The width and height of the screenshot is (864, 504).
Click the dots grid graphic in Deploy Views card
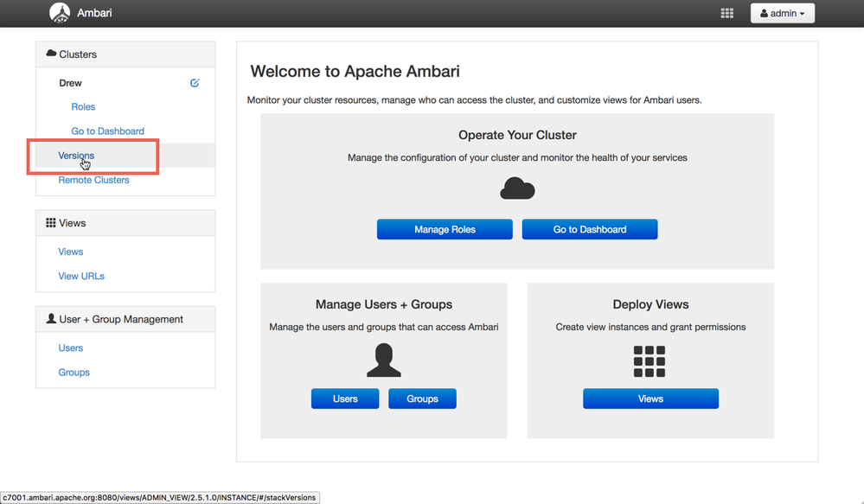650,359
